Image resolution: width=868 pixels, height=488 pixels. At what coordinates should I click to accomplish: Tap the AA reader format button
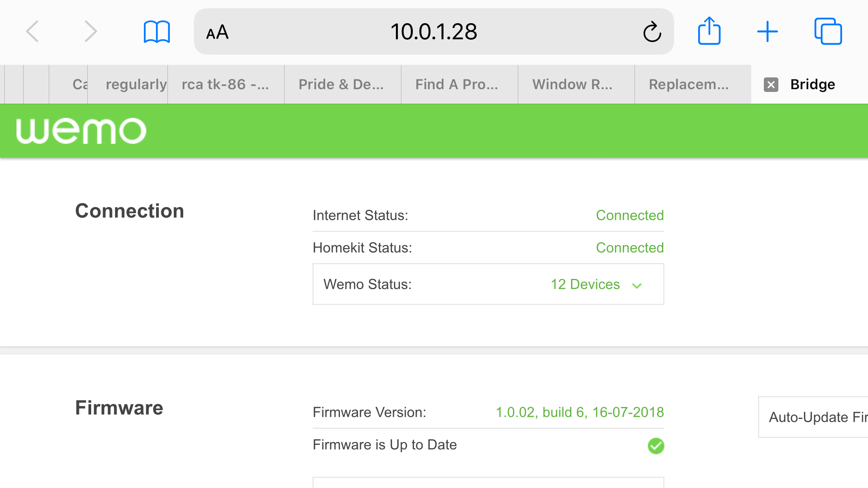tap(217, 32)
